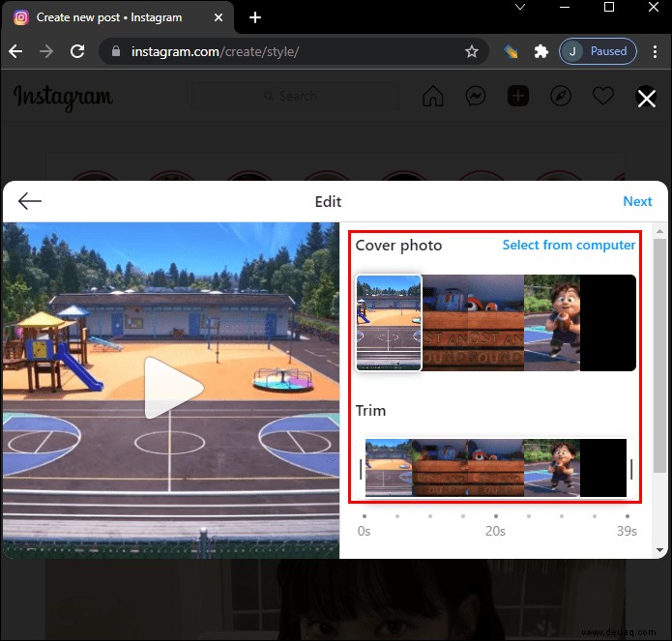Click Next in the Edit dialog

pos(637,201)
